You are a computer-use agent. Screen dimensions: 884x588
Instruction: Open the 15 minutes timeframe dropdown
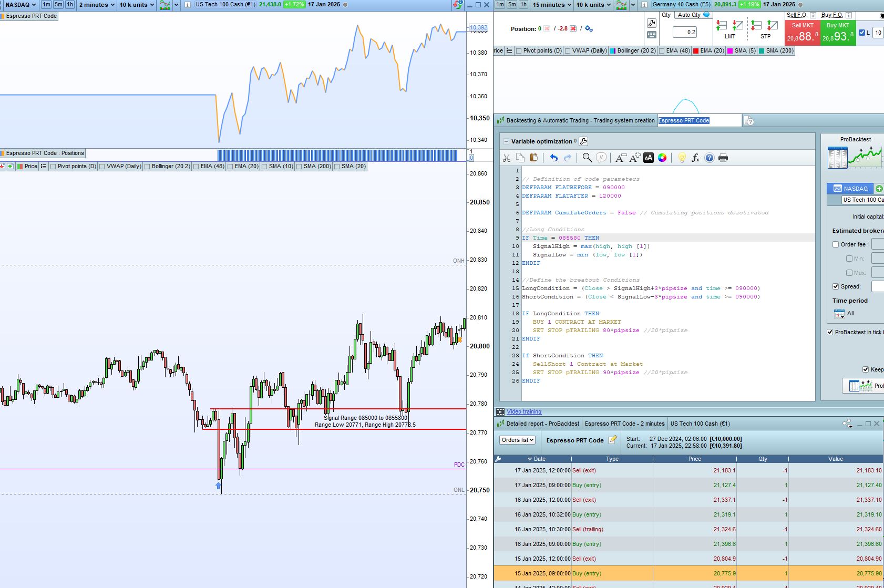pos(552,5)
